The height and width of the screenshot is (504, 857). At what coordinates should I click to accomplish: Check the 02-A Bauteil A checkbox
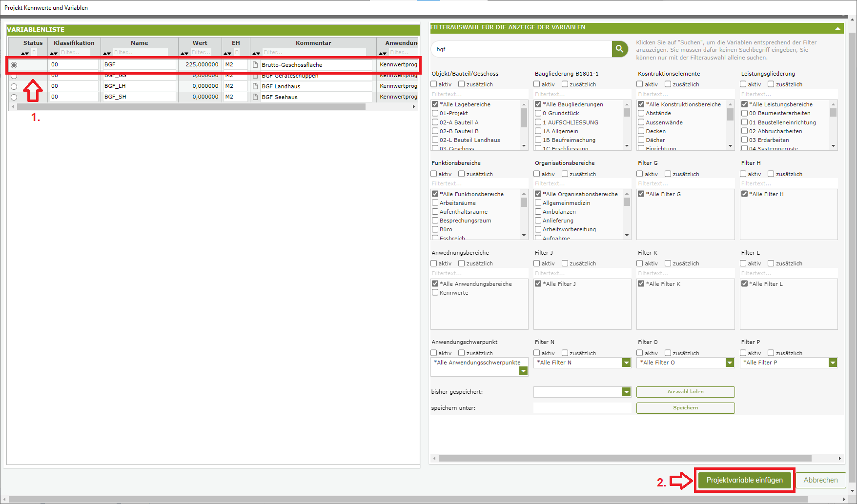tap(435, 122)
